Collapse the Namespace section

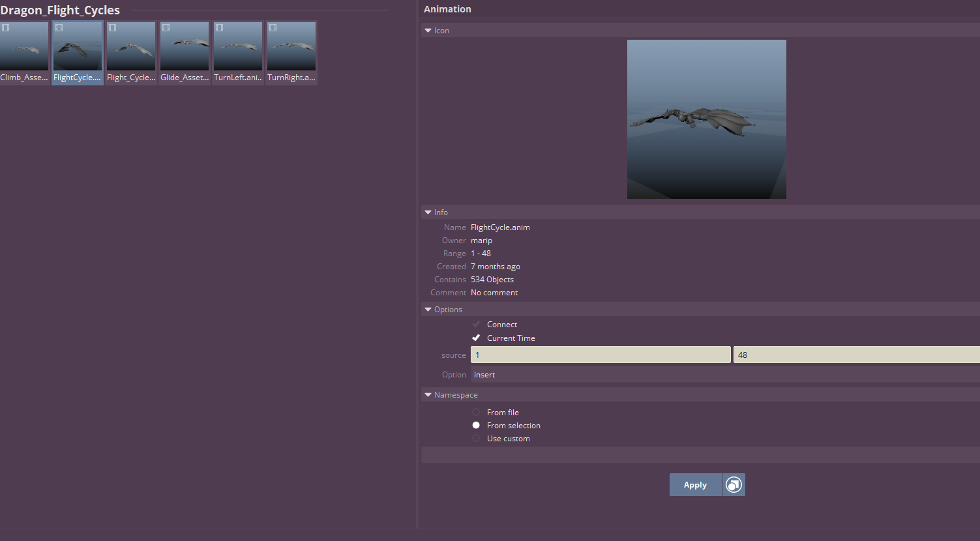pos(428,395)
